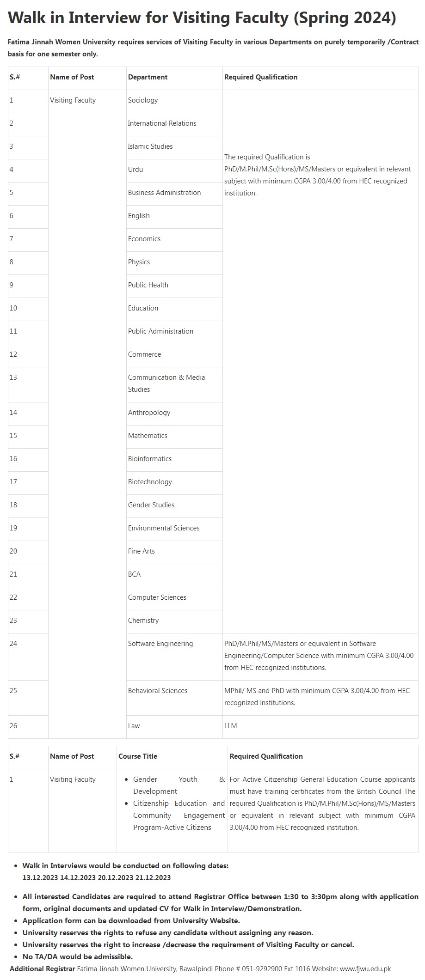Click the Walk in Interview page heading
This screenshot has width=425, height=980.
click(x=202, y=18)
